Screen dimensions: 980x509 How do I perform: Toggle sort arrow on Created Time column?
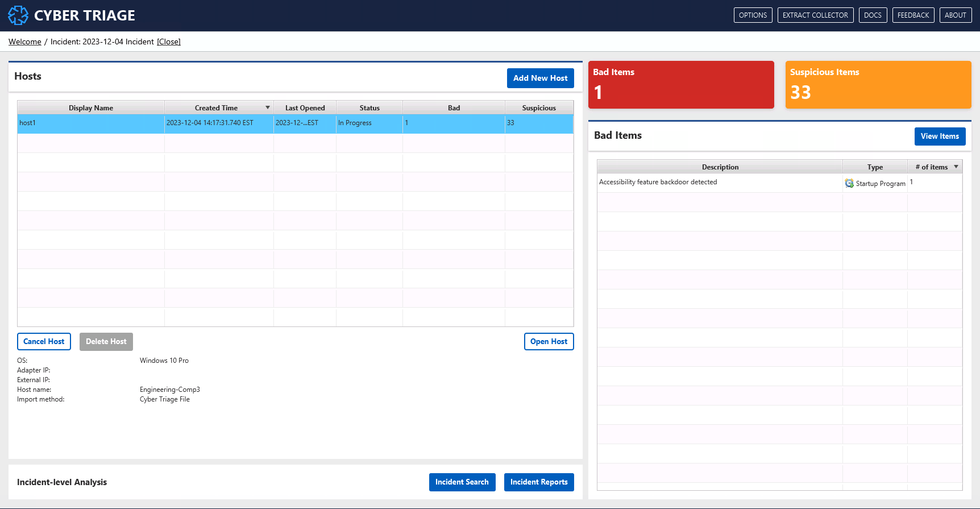tap(268, 107)
